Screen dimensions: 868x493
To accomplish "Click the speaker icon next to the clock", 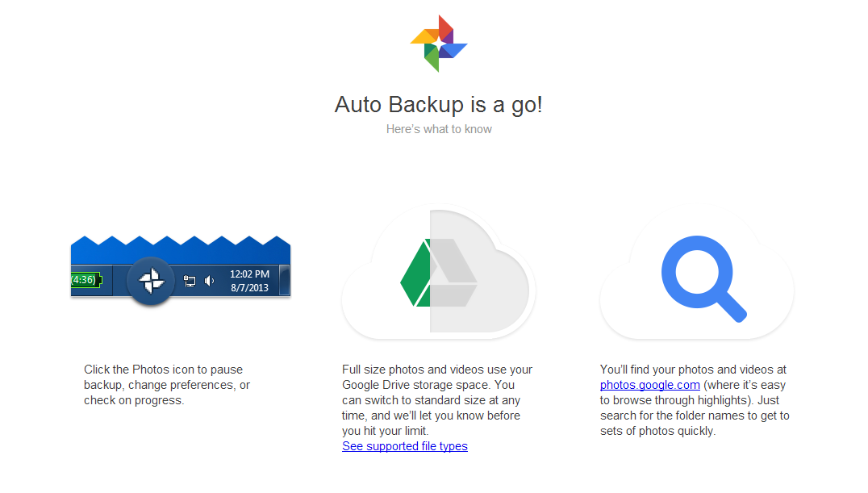I will tap(209, 281).
